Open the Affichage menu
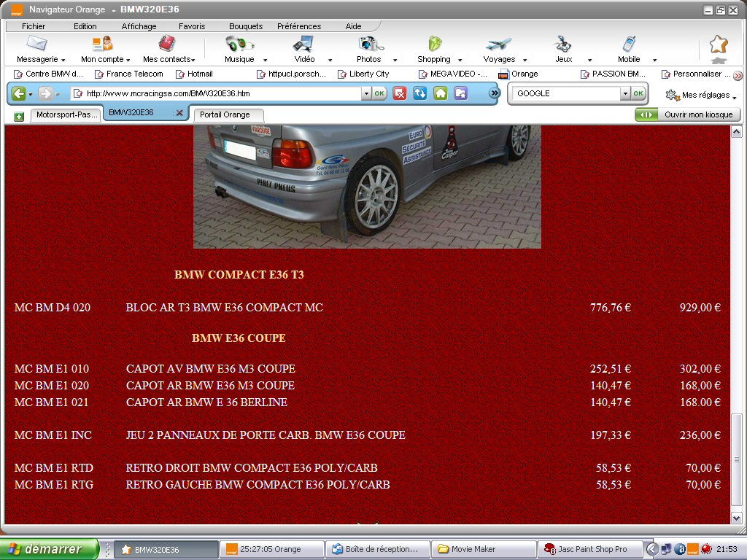 (x=139, y=26)
